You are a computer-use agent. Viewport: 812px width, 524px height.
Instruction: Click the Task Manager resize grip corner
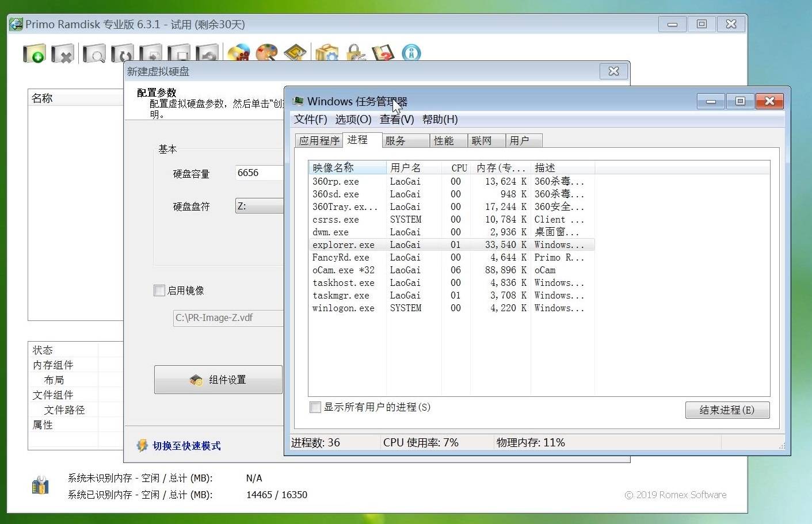click(782, 446)
